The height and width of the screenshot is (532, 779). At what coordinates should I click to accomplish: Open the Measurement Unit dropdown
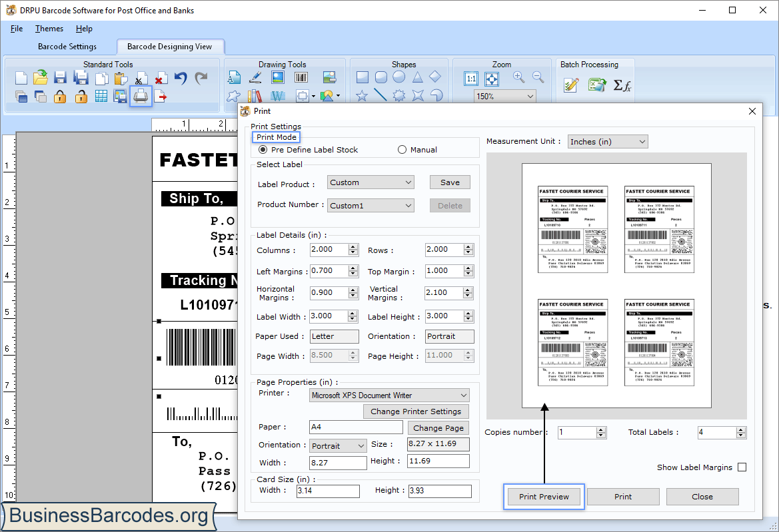pyautogui.click(x=608, y=141)
